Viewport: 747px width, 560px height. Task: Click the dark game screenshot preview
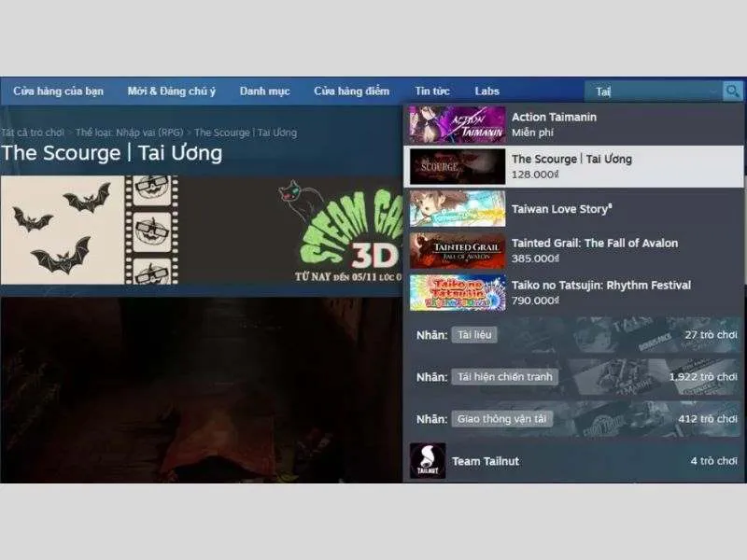tap(202, 389)
